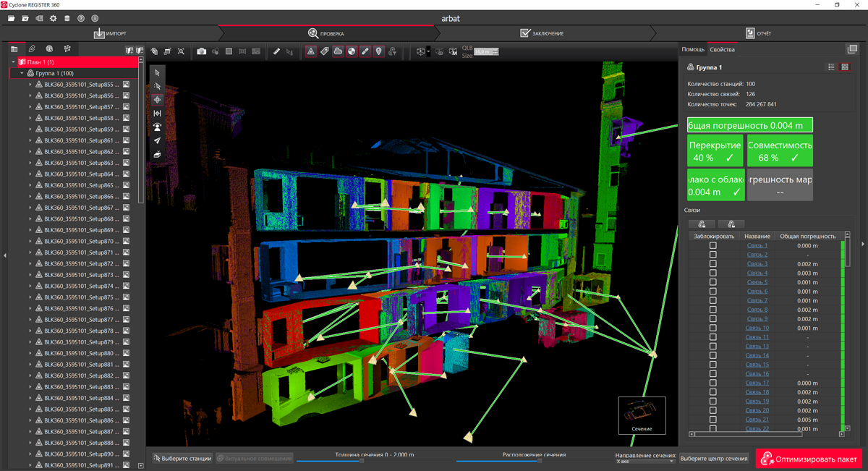Toggle the point cloud display icon
Image resolution: width=868 pixels, height=471 pixels.
[338, 51]
